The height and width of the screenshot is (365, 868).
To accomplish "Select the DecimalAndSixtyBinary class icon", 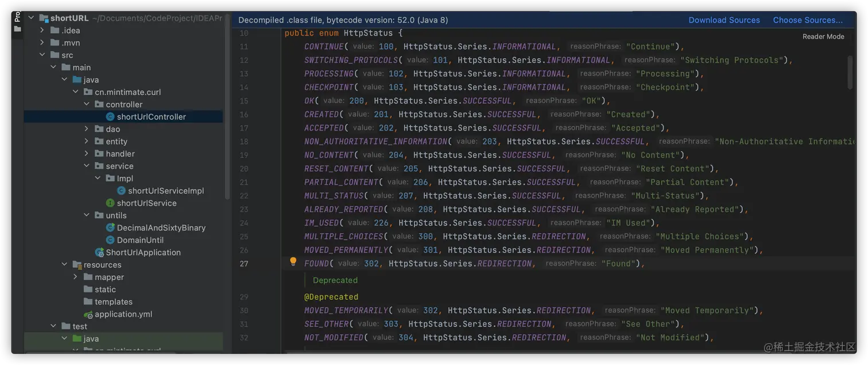I will coord(110,227).
